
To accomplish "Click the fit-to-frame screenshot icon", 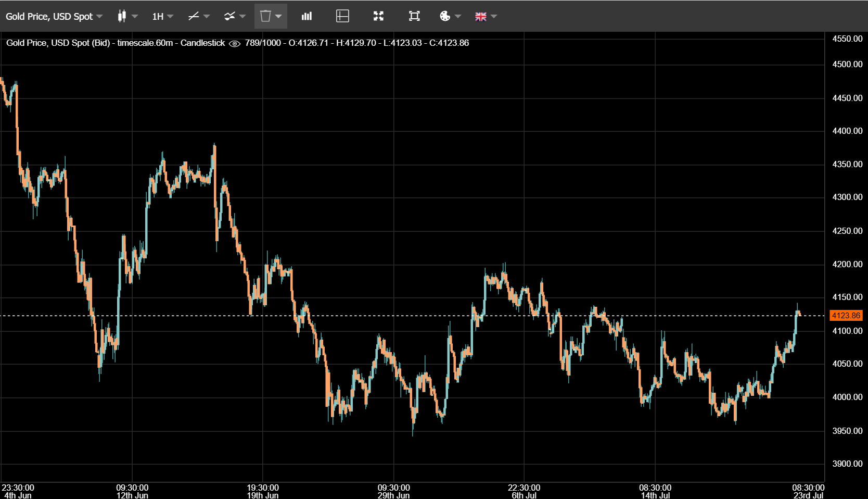I will [x=414, y=16].
